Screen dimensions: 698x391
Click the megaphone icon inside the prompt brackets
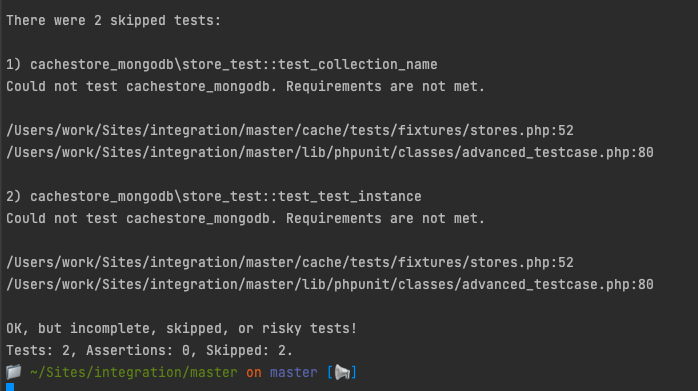tap(342, 372)
